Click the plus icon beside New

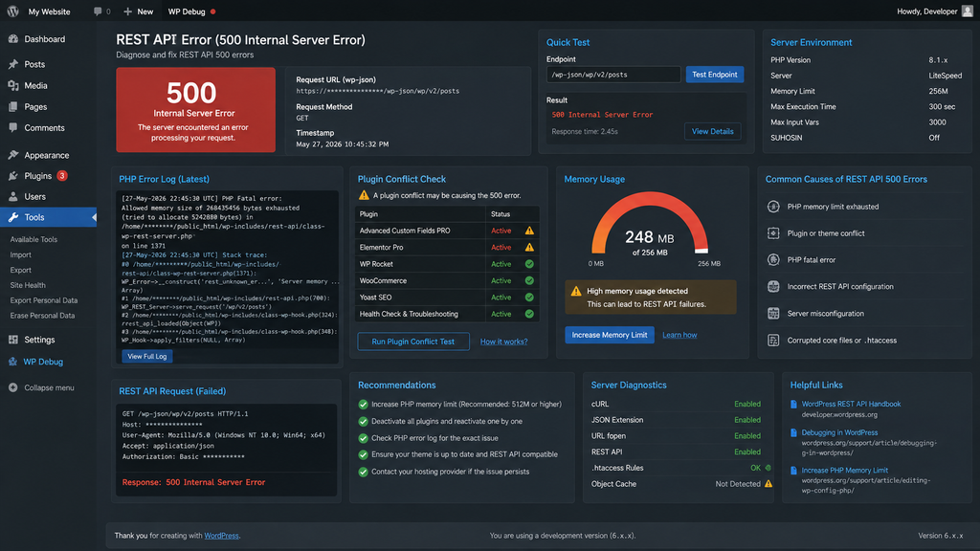coord(127,11)
